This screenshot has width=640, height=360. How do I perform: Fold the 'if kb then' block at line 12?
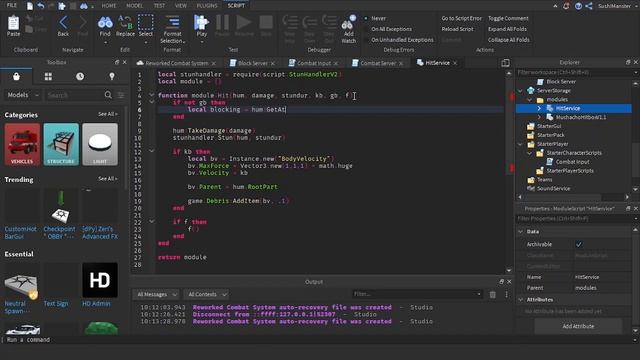[x=151, y=151]
